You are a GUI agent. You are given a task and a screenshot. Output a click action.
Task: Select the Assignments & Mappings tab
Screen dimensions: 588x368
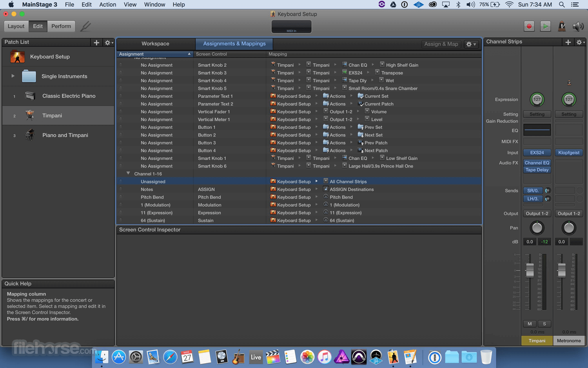[x=234, y=44]
